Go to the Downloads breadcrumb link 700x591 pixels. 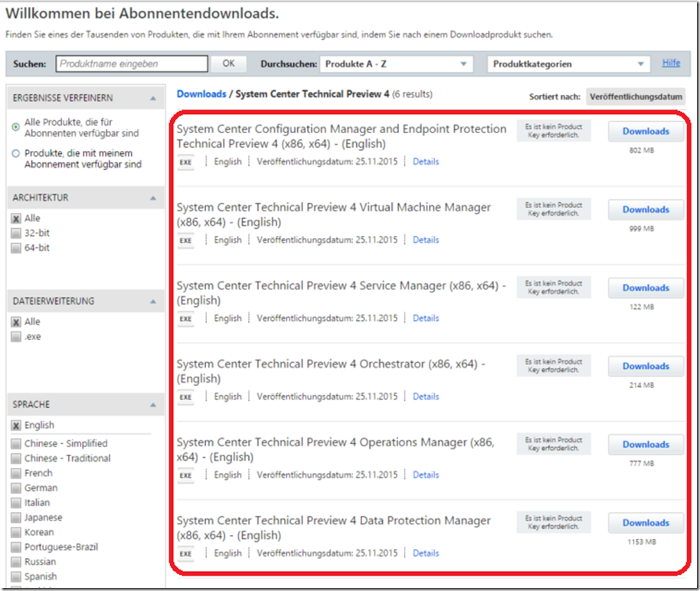tap(201, 93)
